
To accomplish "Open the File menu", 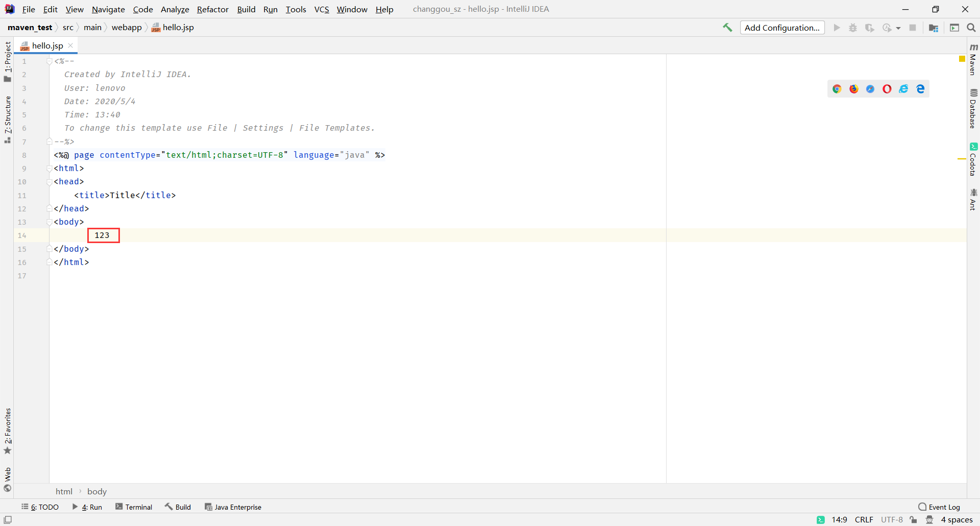I will click(x=29, y=9).
